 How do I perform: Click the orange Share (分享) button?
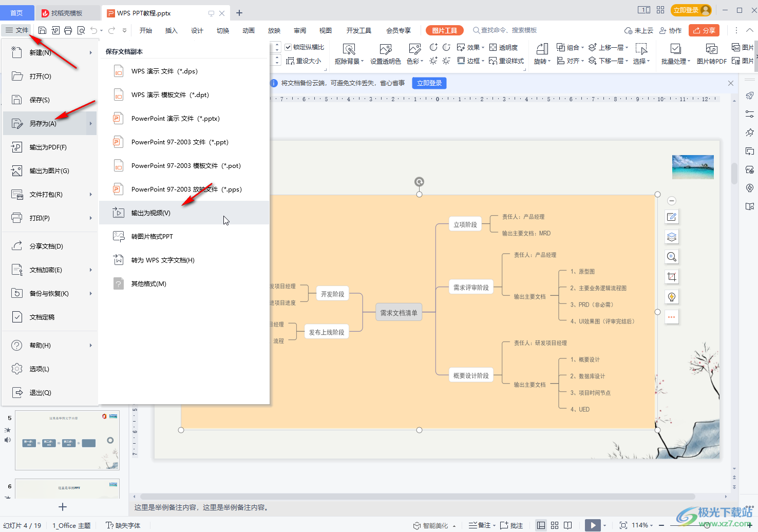pos(704,30)
